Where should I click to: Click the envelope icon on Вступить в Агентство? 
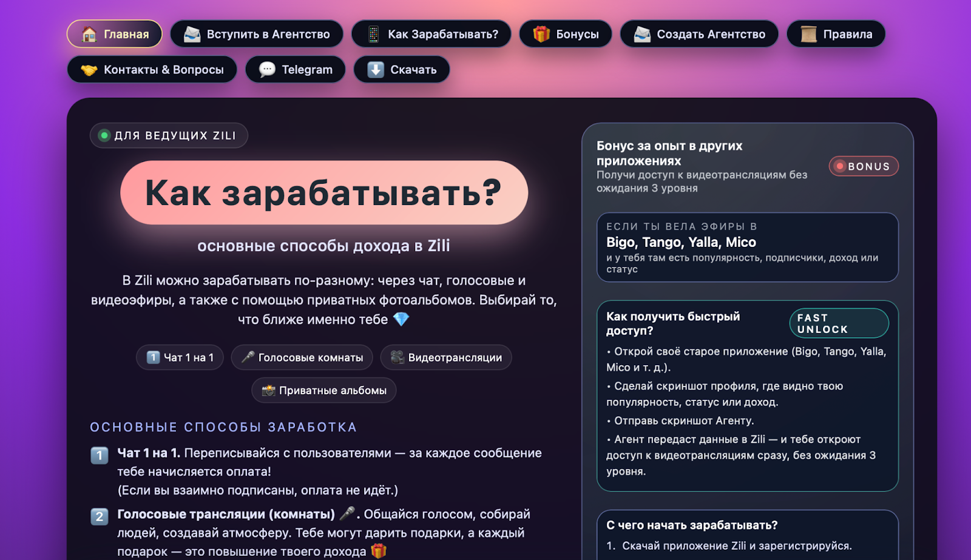(192, 34)
